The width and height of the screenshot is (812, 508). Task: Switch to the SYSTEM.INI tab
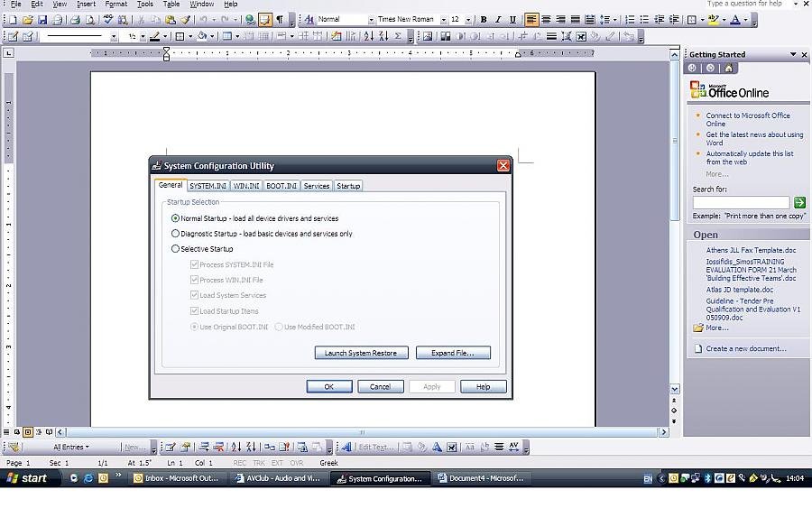[x=208, y=186]
